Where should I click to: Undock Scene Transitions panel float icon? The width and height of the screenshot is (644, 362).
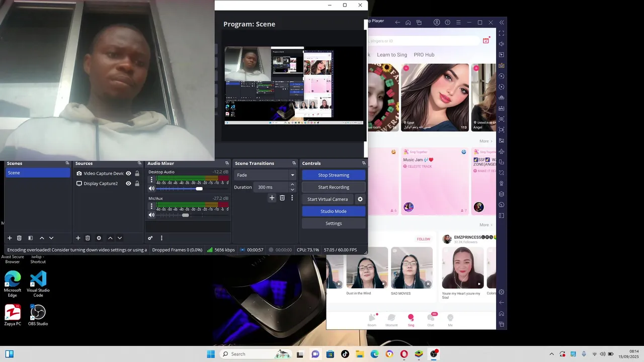294,163
